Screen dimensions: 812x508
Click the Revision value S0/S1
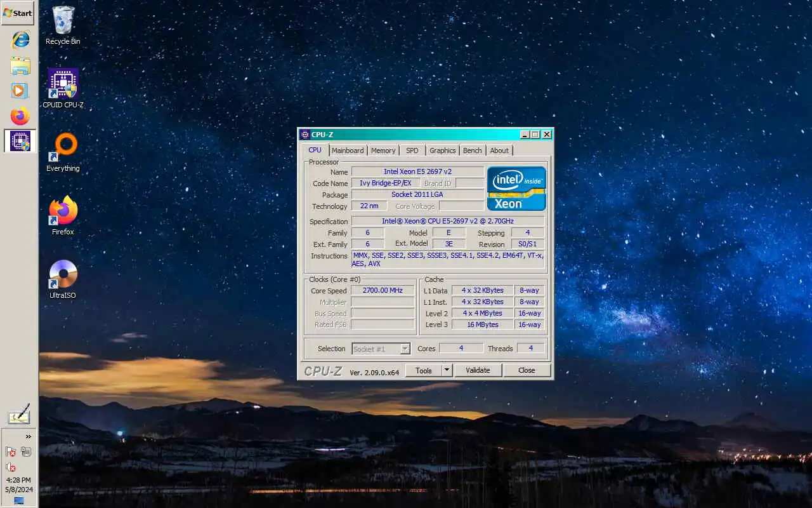point(528,244)
